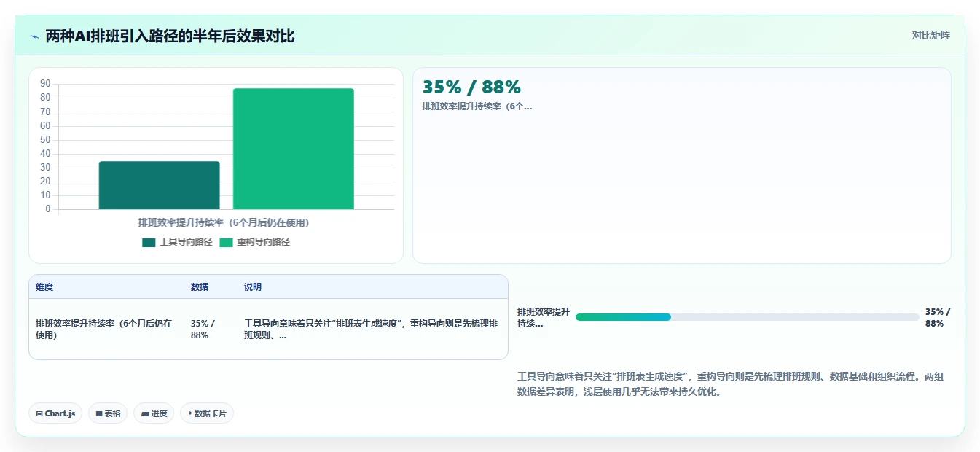The height and width of the screenshot is (452, 980).
Task: Click the large 35% / 88% card value
Action: pyautogui.click(x=471, y=87)
